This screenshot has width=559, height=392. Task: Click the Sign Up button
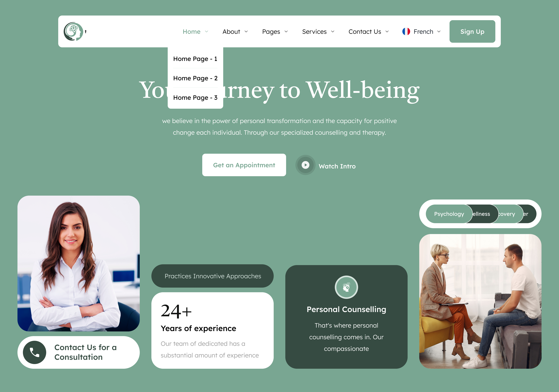[x=472, y=31]
